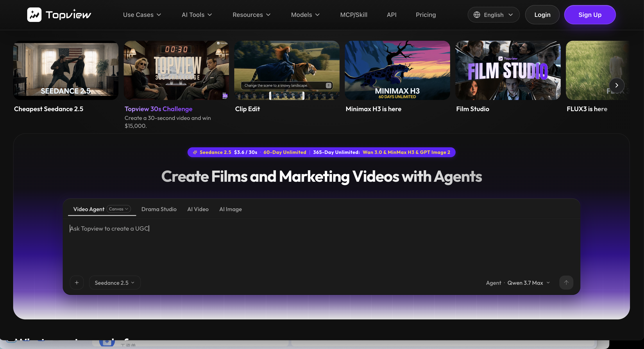Viewport: 644px width, 349px height.
Task: Switch to the Drama Studio tab
Action: [159, 209]
